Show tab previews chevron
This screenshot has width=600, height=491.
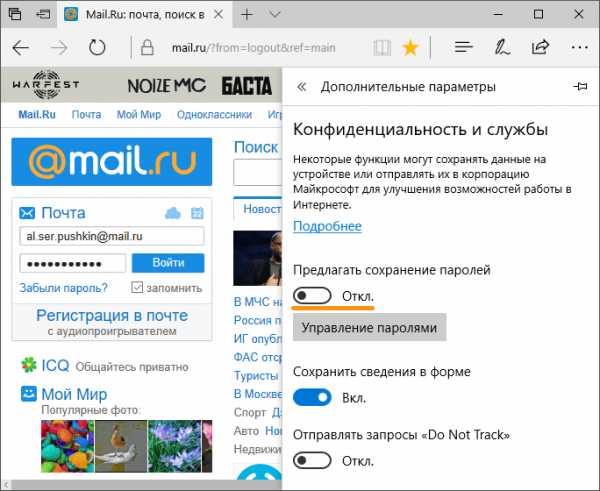pyautogui.click(x=275, y=15)
